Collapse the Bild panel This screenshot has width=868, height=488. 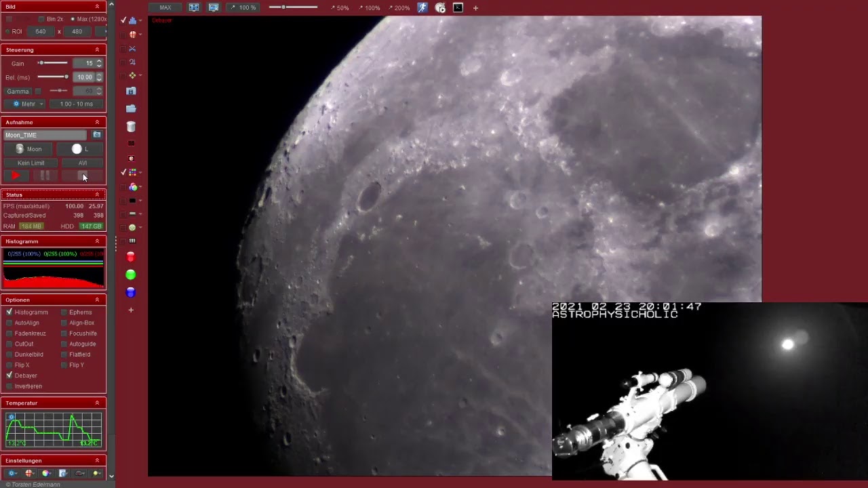point(97,6)
